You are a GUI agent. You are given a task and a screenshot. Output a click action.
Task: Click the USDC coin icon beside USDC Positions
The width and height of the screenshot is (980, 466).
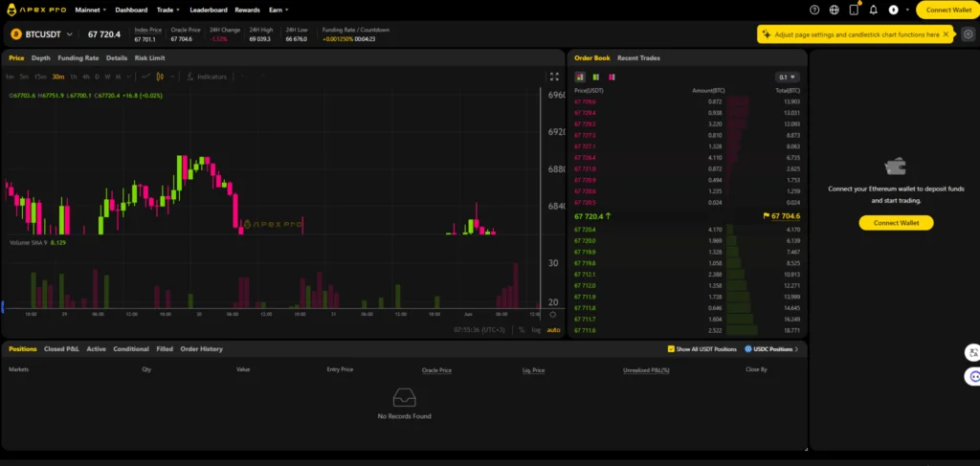pyautogui.click(x=748, y=349)
